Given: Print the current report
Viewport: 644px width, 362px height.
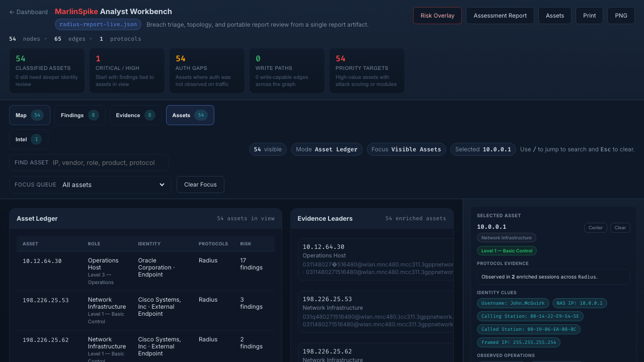Looking at the screenshot, I should [589, 15].
